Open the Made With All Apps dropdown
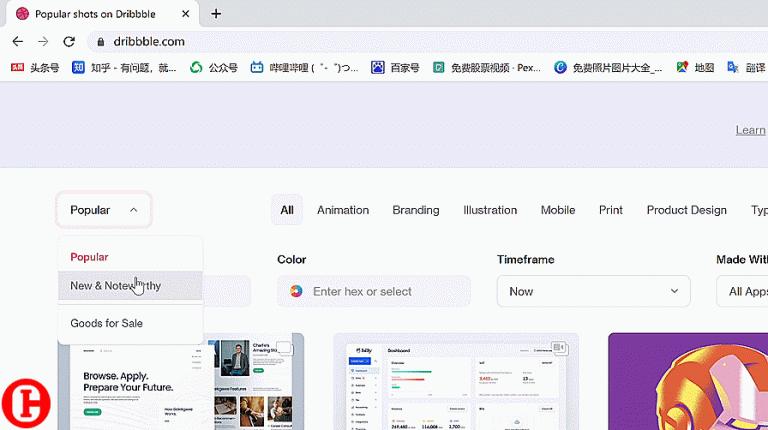This screenshot has width=768, height=430. pos(742,291)
